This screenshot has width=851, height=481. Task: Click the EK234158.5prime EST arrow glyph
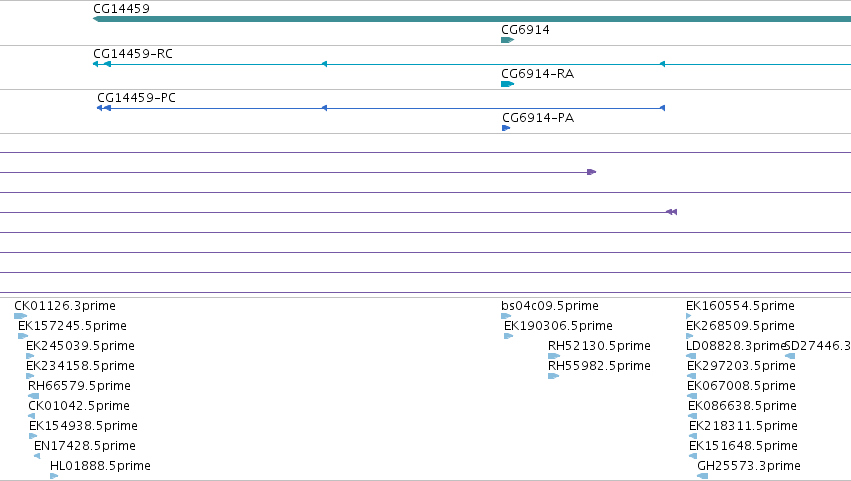30,376
